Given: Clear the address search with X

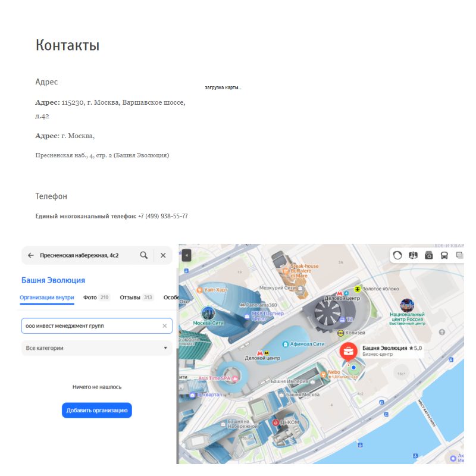Looking at the screenshot, I should click(163, 255).
